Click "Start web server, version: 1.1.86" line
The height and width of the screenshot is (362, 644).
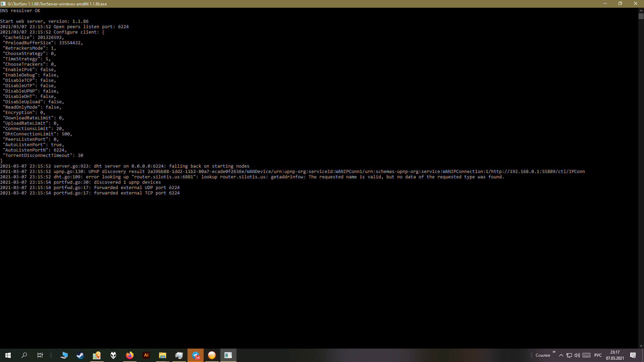click(x=44, y=21)
